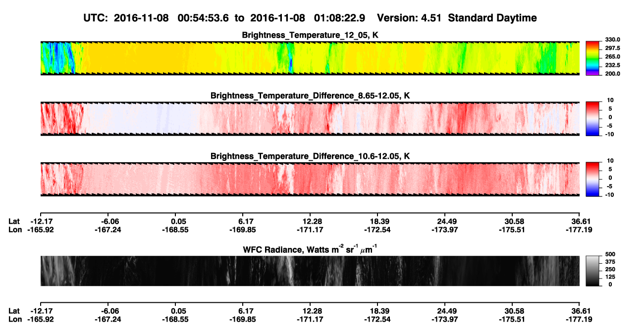This screenshot has width=644, height=330.
Task: Click the "297.5" colorbar label
Action: (x=613, y=48)
